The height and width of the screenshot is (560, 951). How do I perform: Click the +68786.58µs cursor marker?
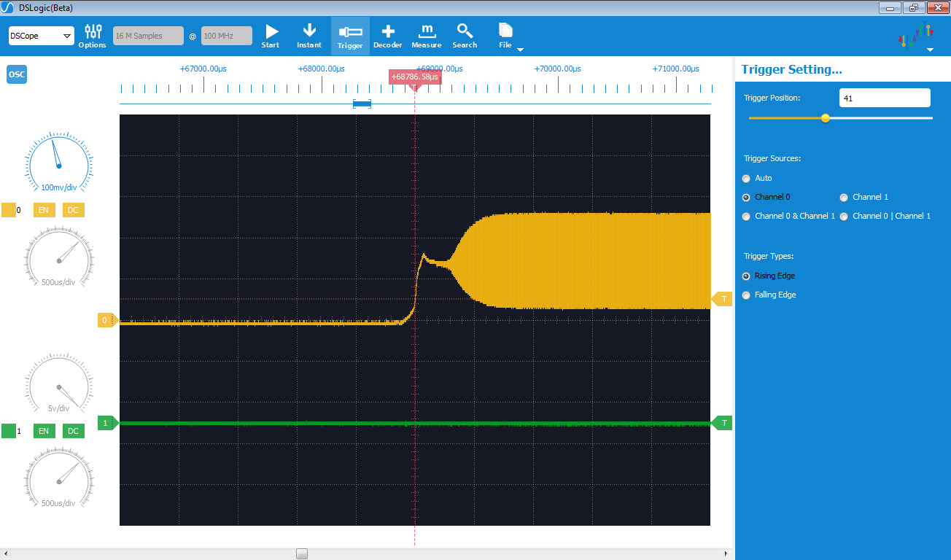coord(414,77)
